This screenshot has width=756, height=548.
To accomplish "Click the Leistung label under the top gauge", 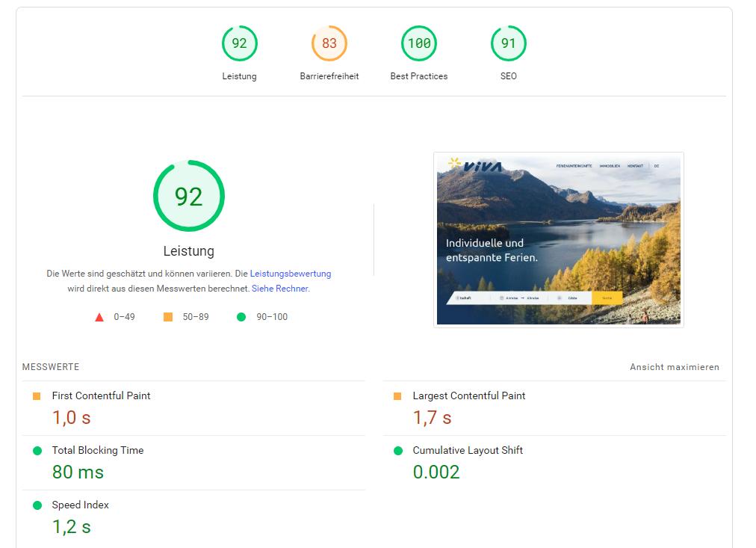I will point(239,76).
